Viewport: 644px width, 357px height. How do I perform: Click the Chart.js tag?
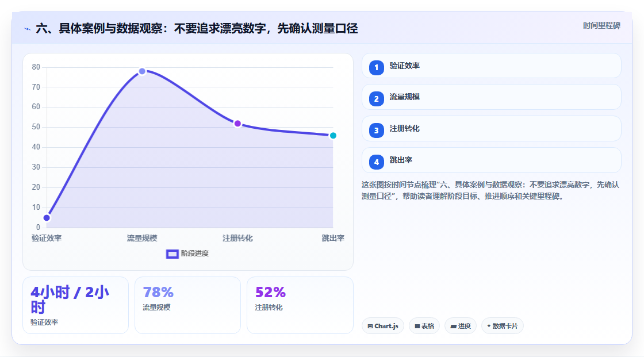click(383, 326)
